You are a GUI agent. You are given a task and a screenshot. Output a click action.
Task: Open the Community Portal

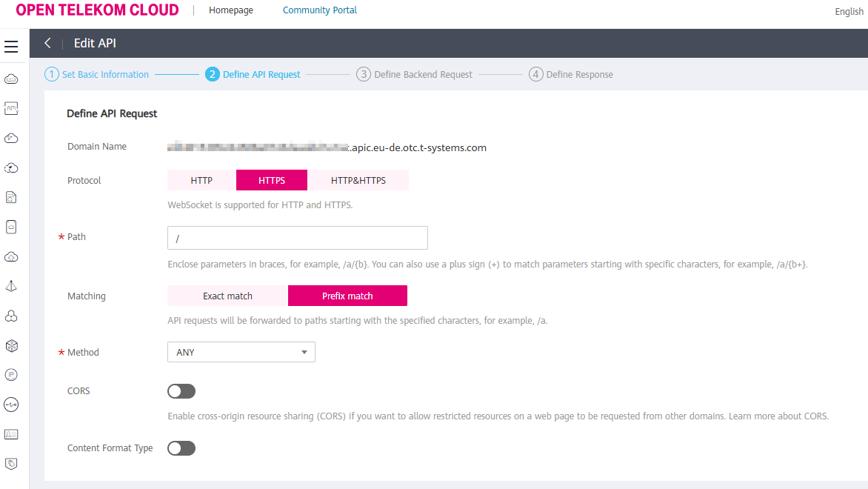tap(319, 10)
